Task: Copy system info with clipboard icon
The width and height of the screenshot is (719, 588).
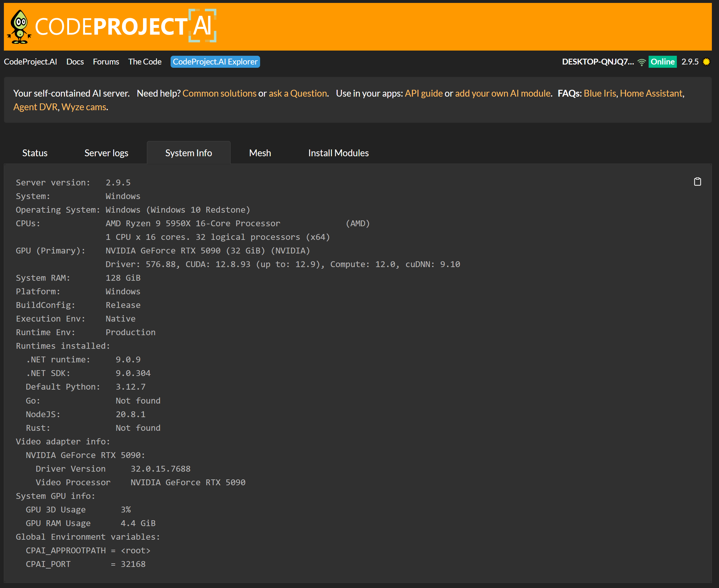Action: click(697, 182)
